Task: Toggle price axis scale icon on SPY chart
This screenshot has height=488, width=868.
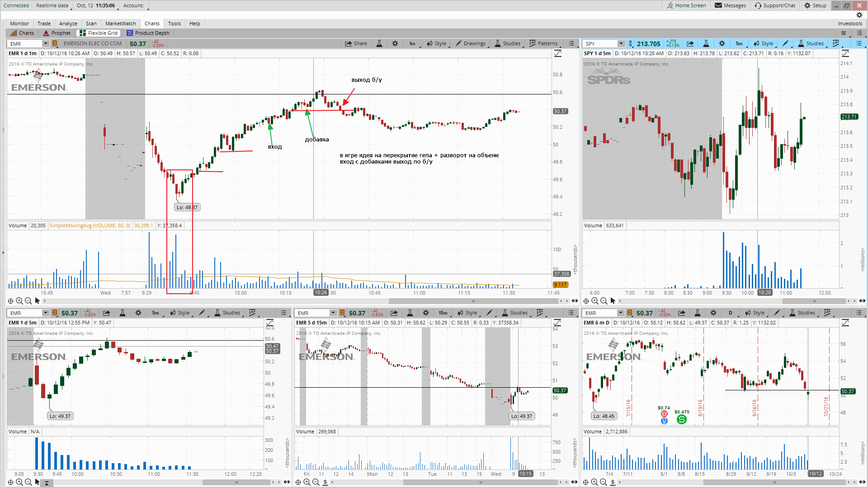Action: pos(845,53)
